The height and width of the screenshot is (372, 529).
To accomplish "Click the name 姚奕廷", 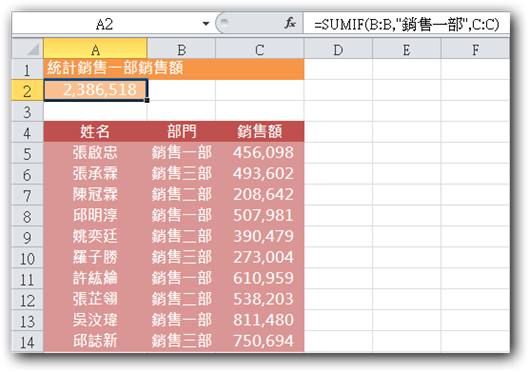I will point(95,236).
